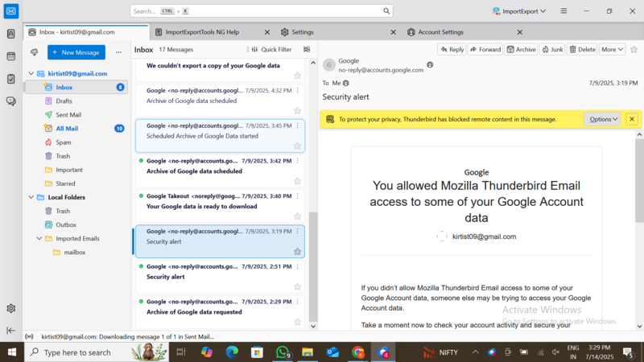The width and height of the screenshot is (644, 362).
Task: Star the Archive of Google data scheduled 4:32 message
Action: coord(297,110)
